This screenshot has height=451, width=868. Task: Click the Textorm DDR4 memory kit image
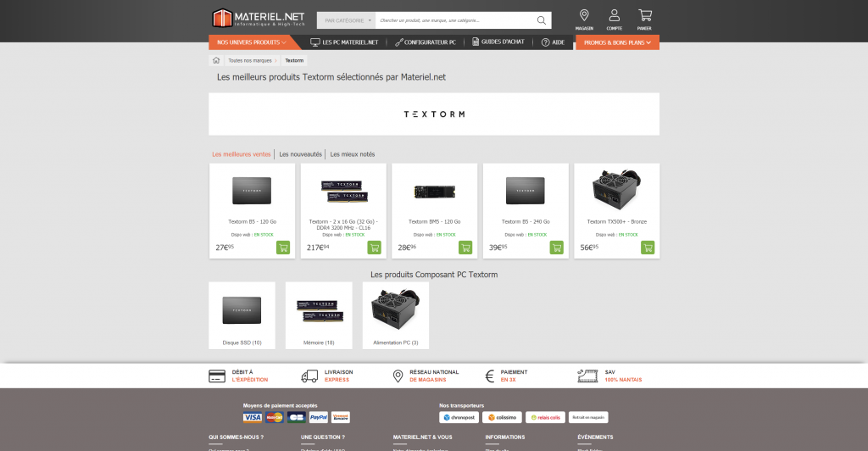pos(344,191)
